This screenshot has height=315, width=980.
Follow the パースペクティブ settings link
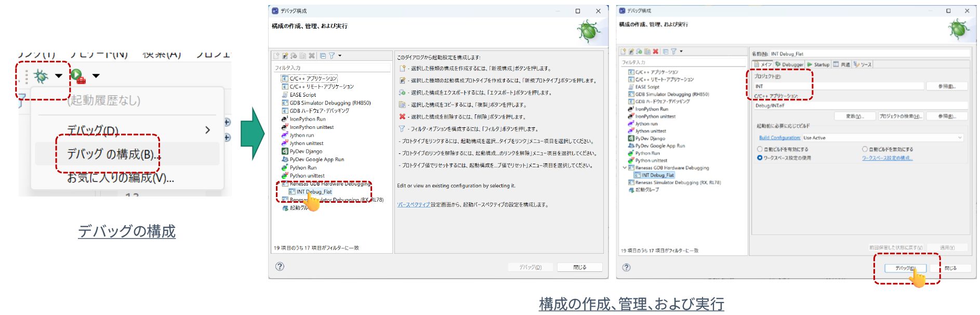pyautogui.click(x=414, y=205)
